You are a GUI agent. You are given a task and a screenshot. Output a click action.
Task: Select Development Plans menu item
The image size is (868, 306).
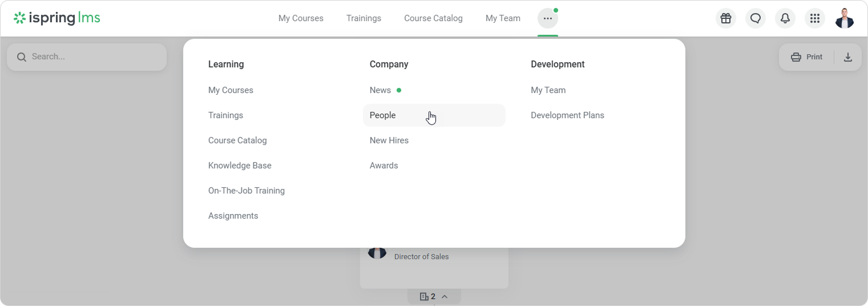click(x=567, y=115)
